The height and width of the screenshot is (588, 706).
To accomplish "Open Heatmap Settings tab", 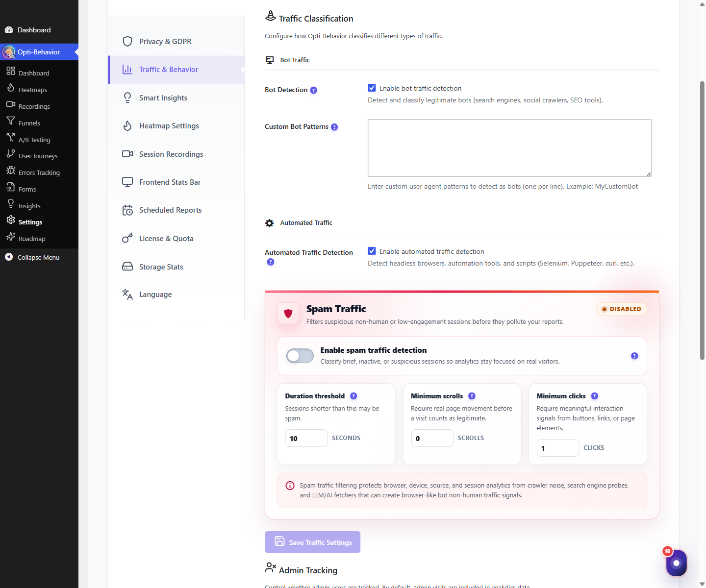I will [x=176, y=126].
